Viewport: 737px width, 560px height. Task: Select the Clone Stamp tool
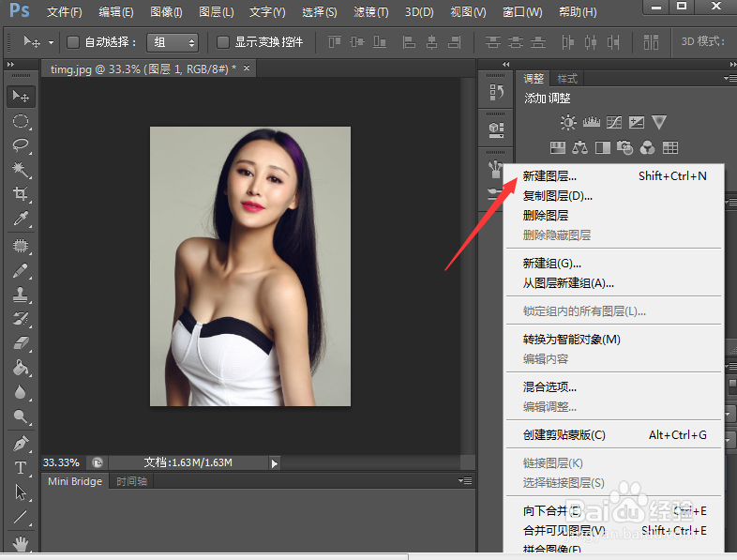click(x=21, y=295)
